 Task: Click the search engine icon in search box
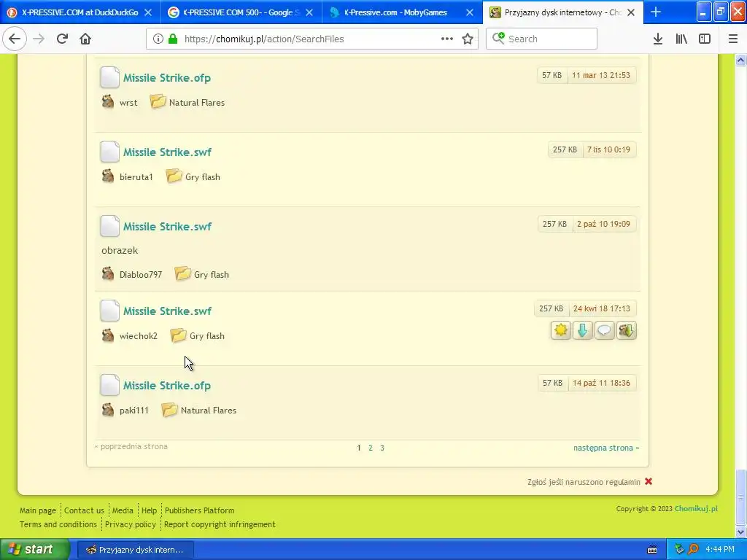point(498,38)
